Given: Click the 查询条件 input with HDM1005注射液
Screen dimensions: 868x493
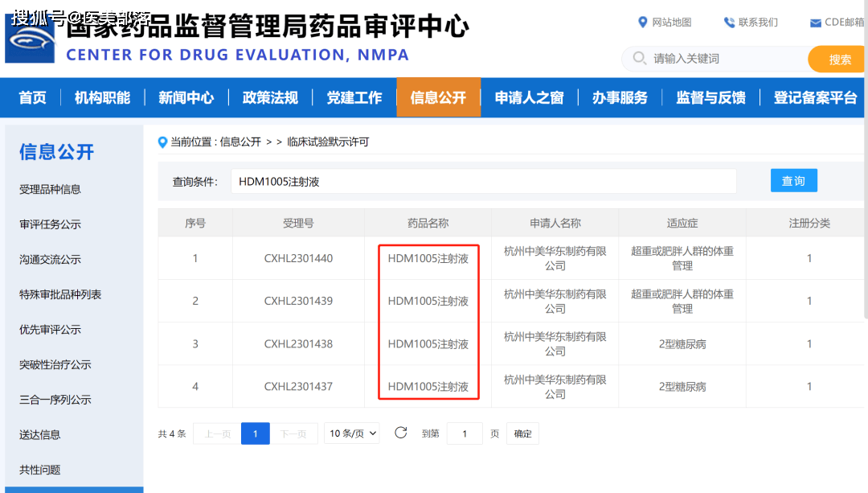Looking at the screenshot, I should (x=483, y=182).
